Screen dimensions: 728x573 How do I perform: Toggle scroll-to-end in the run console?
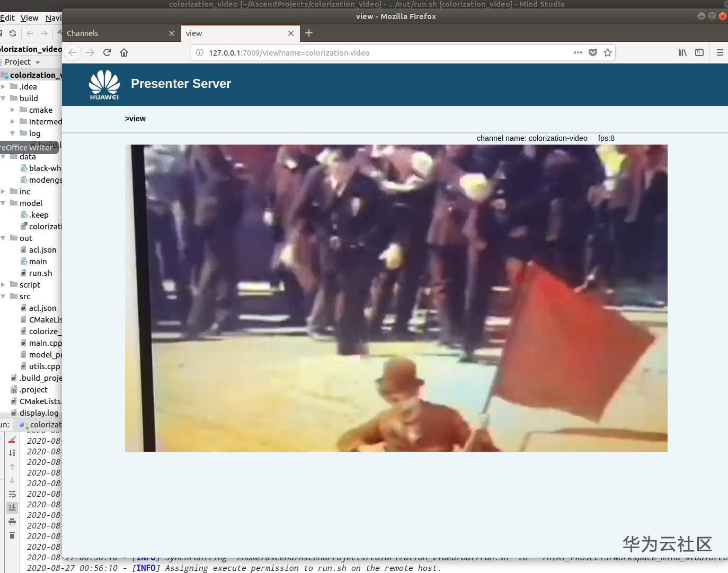(x=12, y=508)
